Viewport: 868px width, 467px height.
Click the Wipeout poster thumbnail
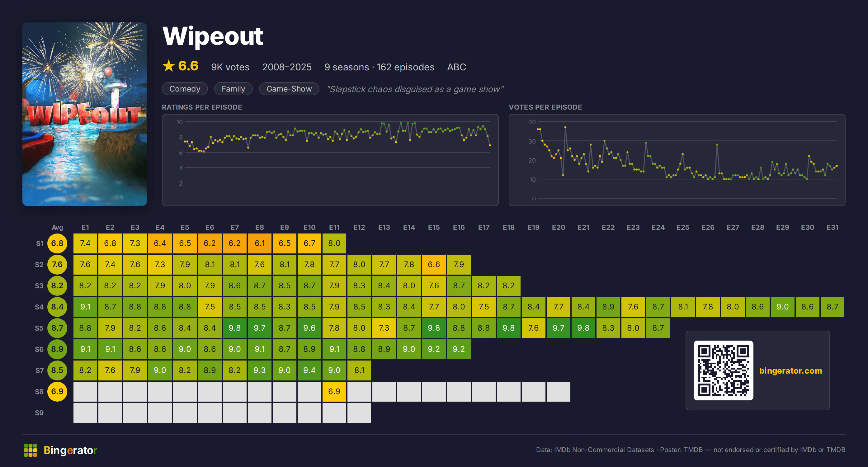pyautogui.click(x=85, y=114)
